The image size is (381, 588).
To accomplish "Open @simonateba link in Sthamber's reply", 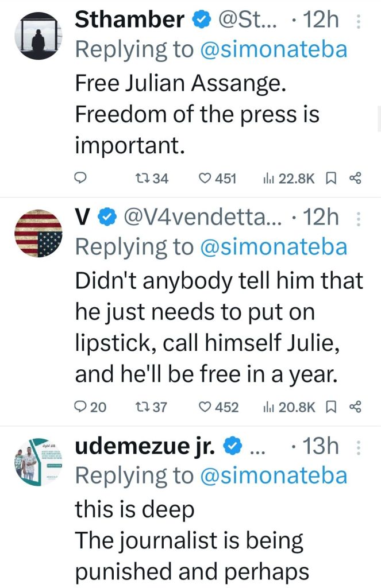I will click(x=273, y=50).
